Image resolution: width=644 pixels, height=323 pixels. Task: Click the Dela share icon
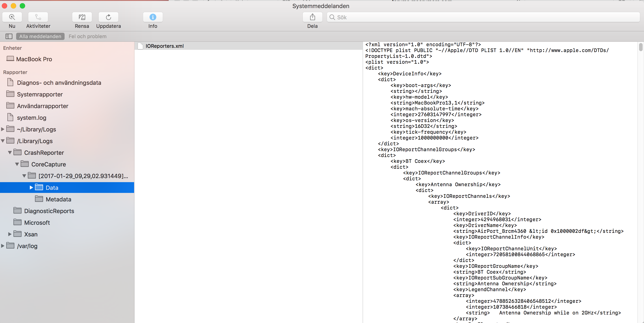pos(312,17)
